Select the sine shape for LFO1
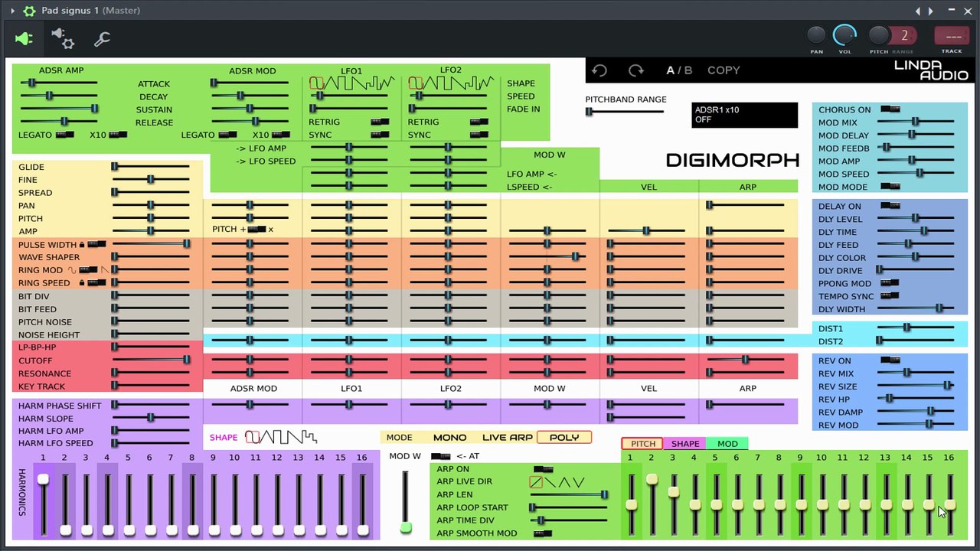980x551 pixels. pos(317,83)
